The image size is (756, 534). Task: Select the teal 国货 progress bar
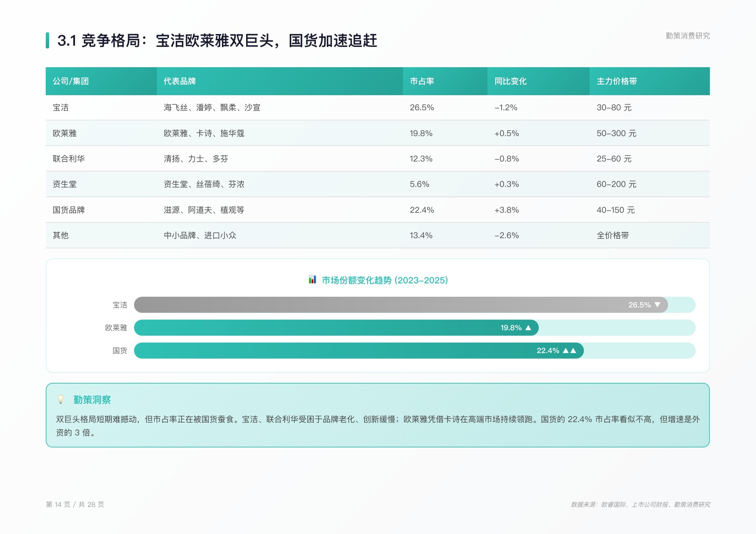point(359,351)
